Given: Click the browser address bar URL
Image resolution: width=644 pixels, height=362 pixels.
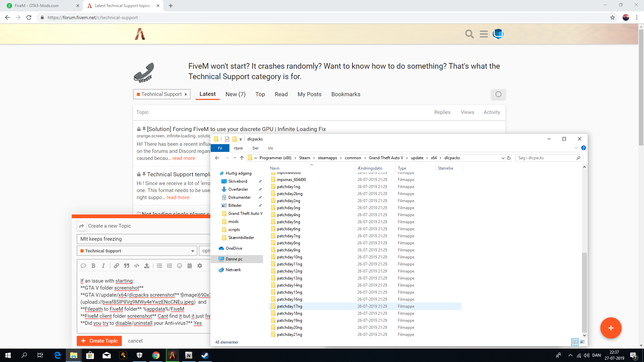Looking at the screenshot, I should click(93, 17).
